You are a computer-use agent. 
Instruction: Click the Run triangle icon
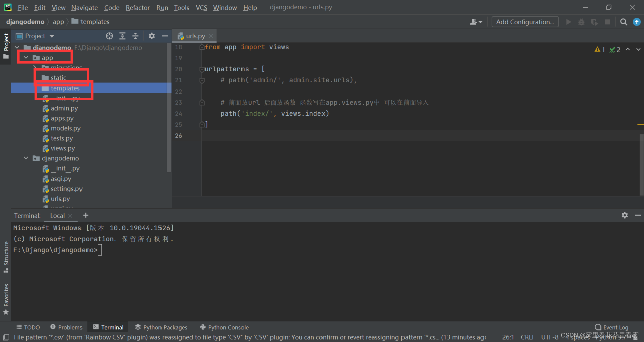(569, 22)
